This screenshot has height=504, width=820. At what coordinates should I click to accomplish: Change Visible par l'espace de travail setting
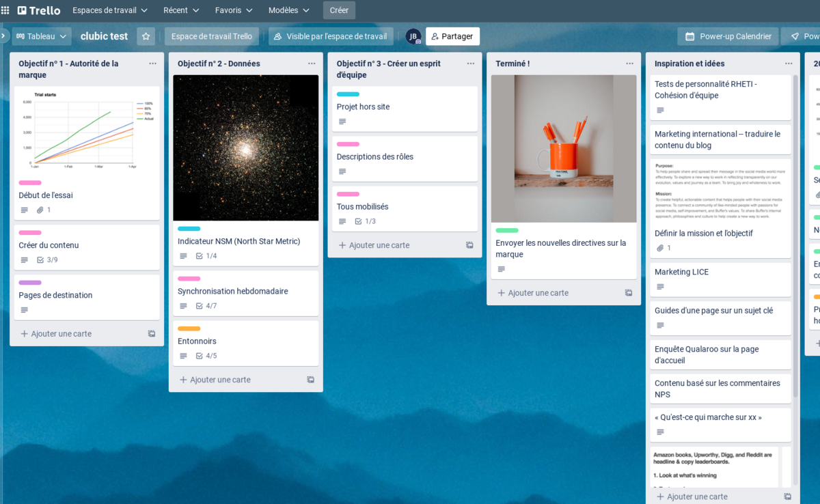[x=331, y=36]
